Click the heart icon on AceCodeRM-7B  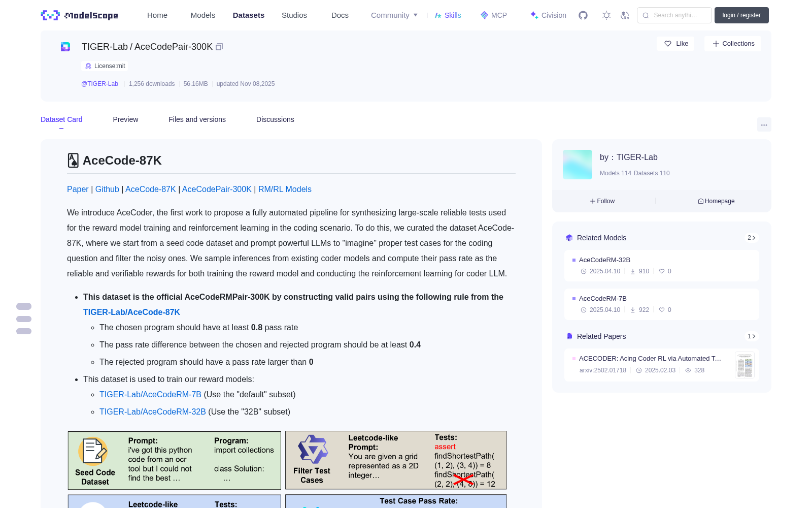(662, 310)
